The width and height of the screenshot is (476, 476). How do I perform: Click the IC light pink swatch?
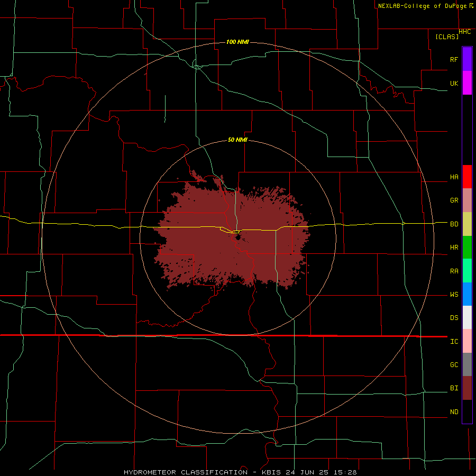(467, 341)
